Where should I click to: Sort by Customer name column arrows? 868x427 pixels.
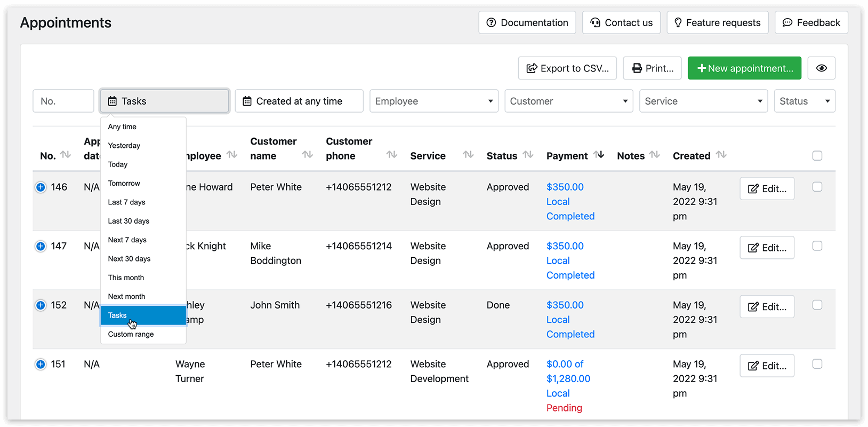pos(308,155)
